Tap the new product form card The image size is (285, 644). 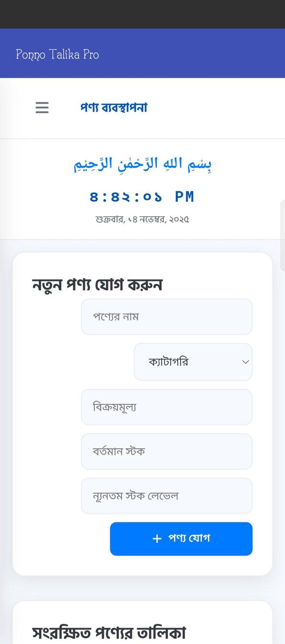142,412
